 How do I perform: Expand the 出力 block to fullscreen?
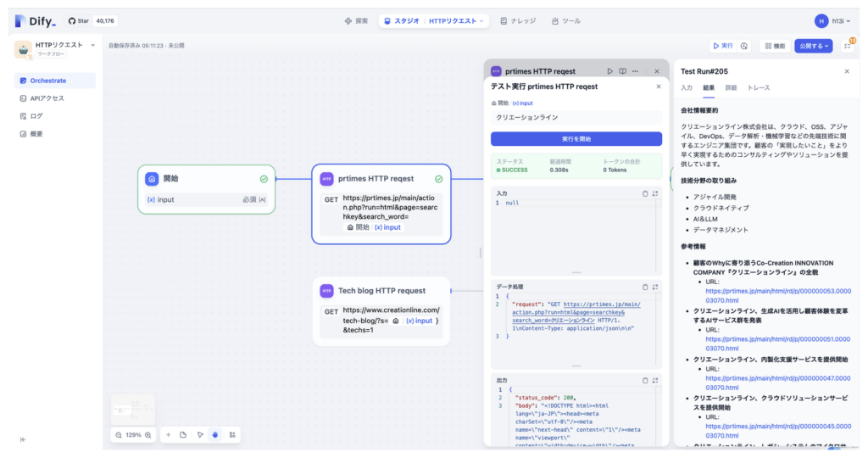655,381
